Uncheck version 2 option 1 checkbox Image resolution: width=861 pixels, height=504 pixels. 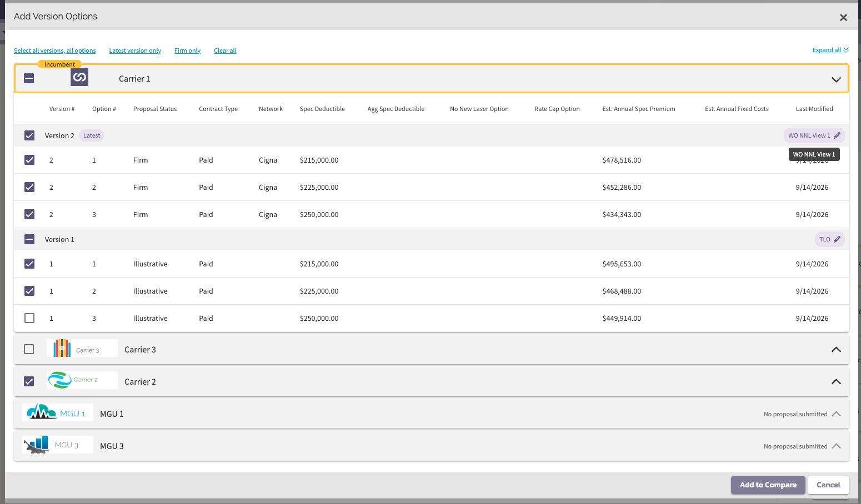coord(29,160)
